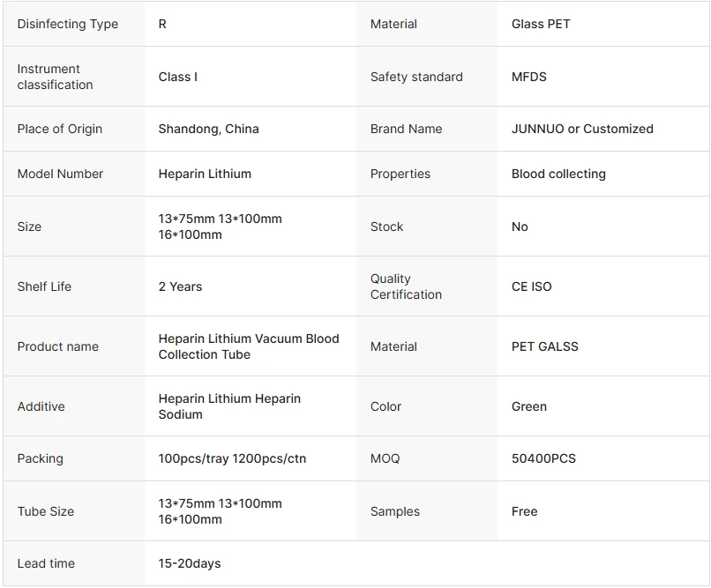Click the Free samples value
Viewport: 711px width, 588px height.
[x=524, y=511]
